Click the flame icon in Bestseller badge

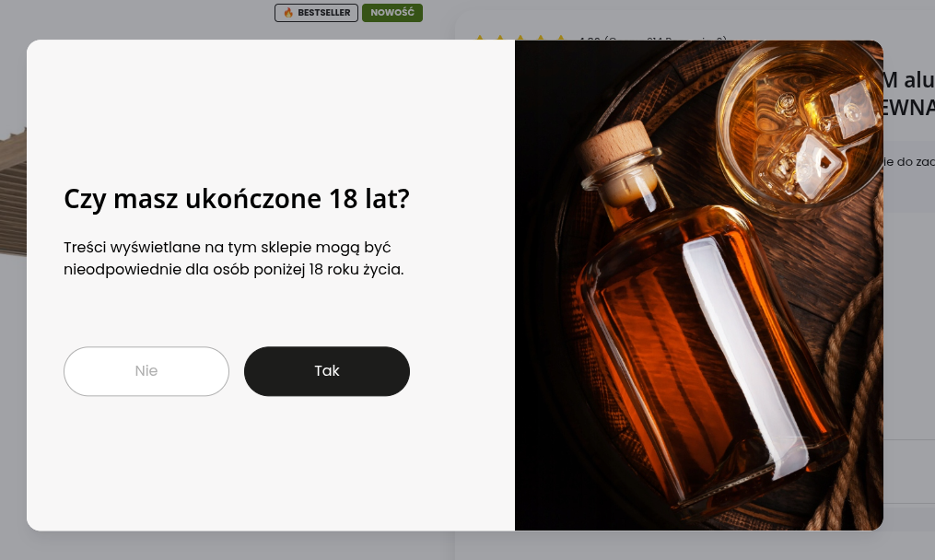click(288, 13)
